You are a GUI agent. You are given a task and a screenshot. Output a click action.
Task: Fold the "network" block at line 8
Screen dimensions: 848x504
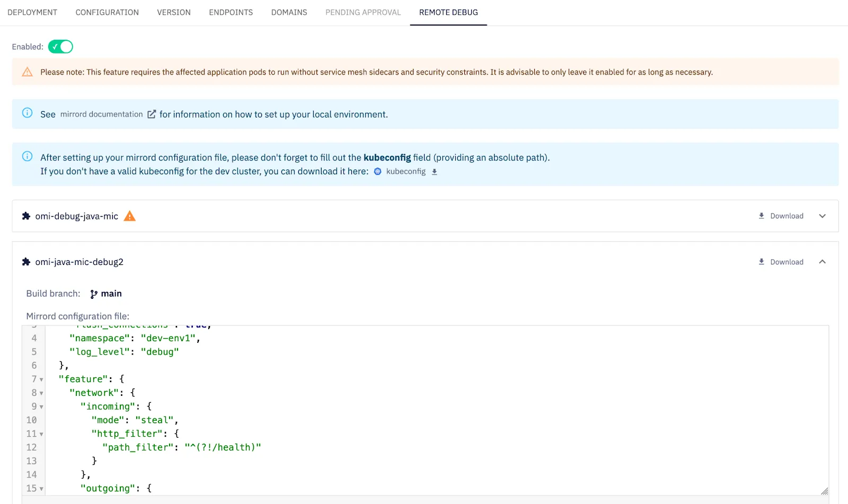(41, 393)
